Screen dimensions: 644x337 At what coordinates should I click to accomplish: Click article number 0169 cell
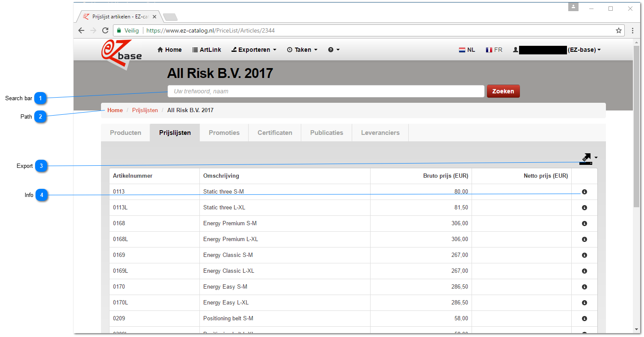(x=154, y=255)
